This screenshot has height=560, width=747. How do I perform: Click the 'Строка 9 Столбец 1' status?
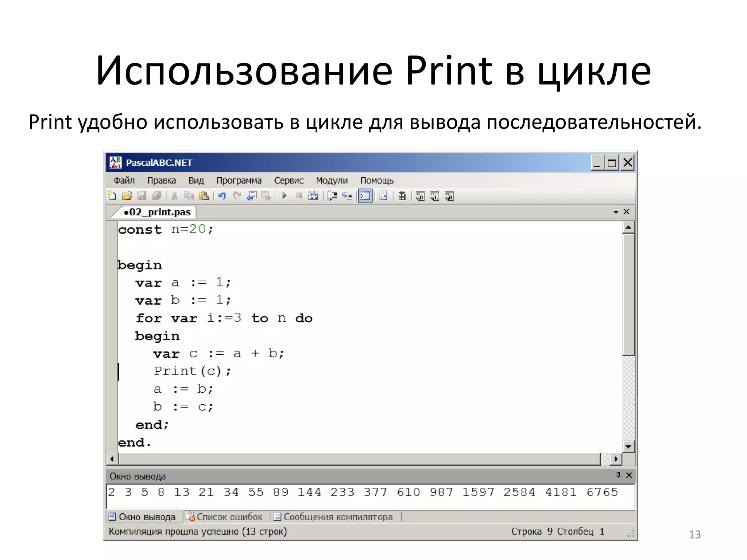point(558,532)
